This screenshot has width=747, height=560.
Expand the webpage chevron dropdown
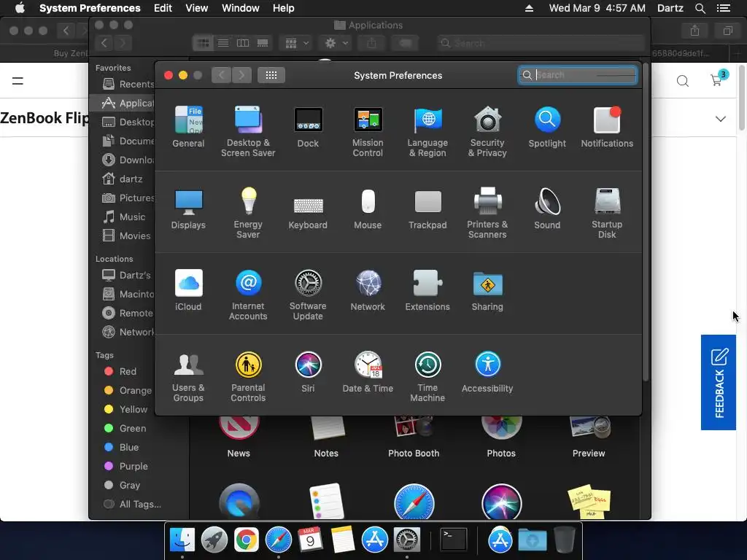[720, 119]
